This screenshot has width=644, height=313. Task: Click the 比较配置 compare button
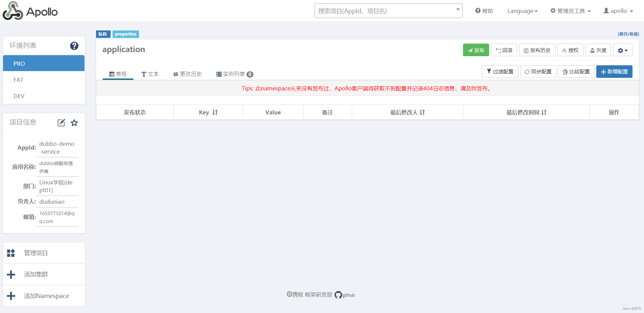576,72
